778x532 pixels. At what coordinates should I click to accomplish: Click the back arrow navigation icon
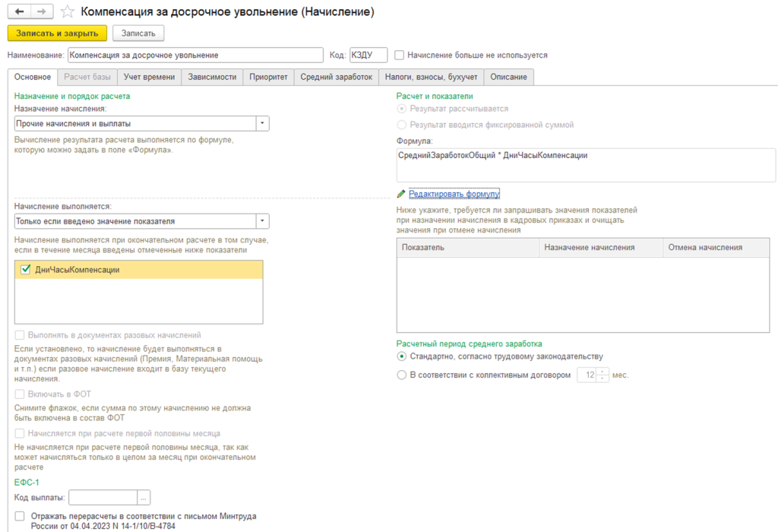(x=19, y=11)
